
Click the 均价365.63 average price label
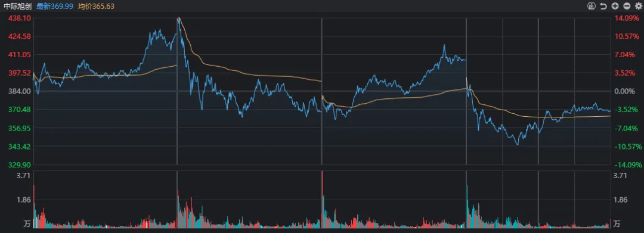pyautogui.click(x=96, y=6)
